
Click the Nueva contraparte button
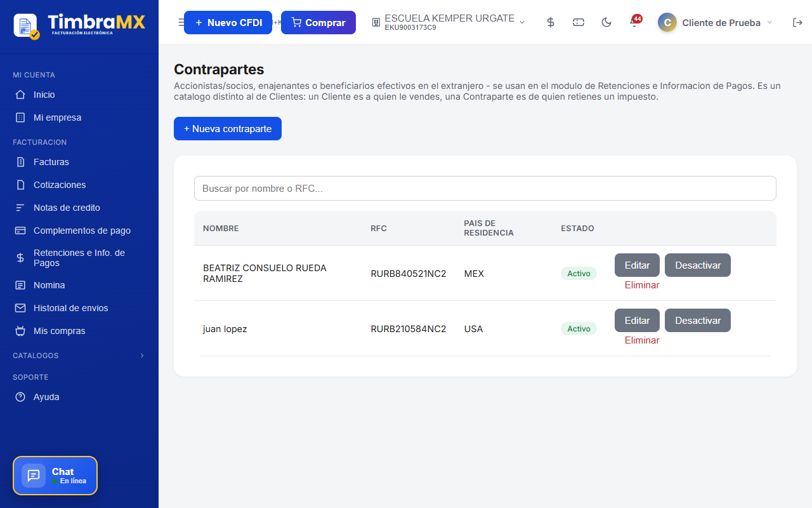point(228,128)
